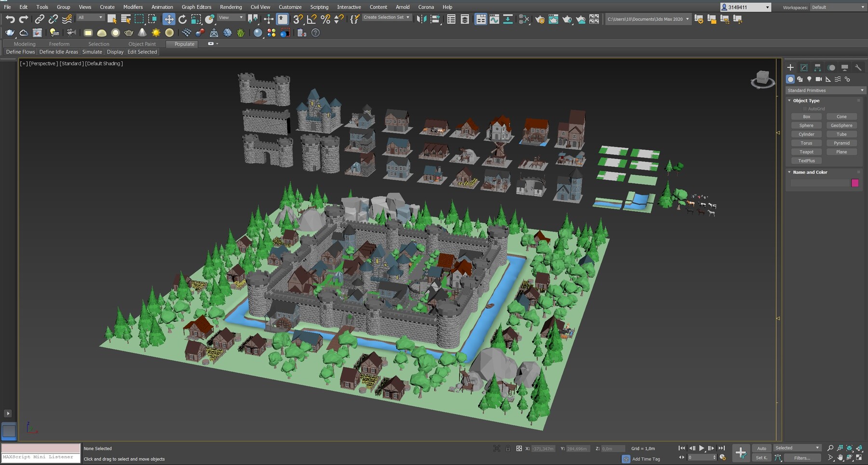This screenshot has width=868, height=465.
Task: Undo the last action
Action: [x=9, y=19]
